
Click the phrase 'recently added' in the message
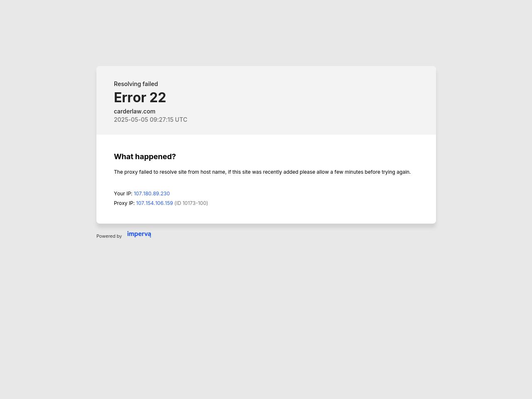[x=281, y=172]
